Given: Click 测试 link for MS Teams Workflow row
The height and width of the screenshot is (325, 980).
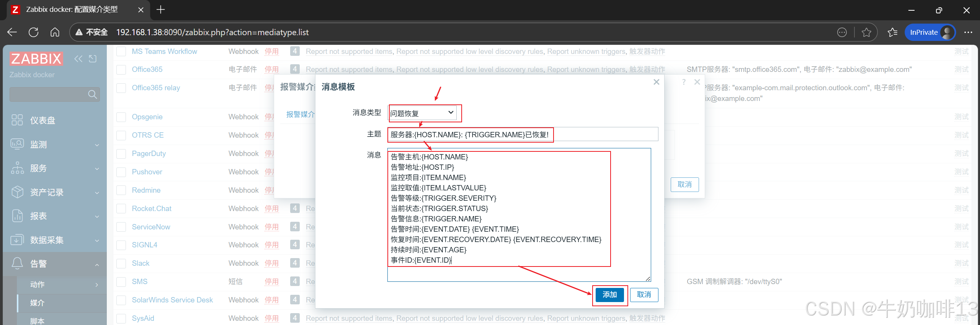Looking at the screenshot, I should pos(961,51).
